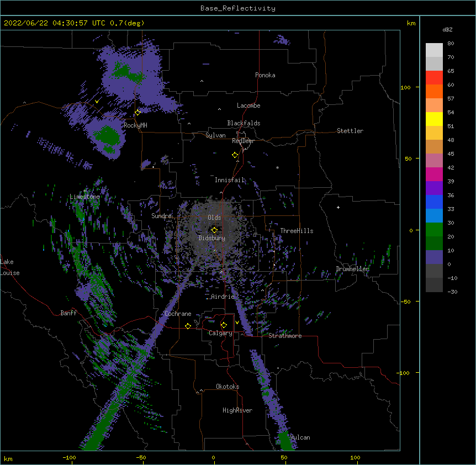Click the Cochrane town label
This screenshot has width=476, height=465.
click(x=178, y=314)
